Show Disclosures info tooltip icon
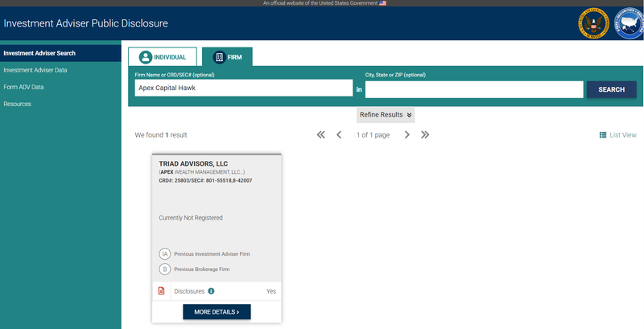The height and width of the screenshot is (329, 644). tap(211, 291)
